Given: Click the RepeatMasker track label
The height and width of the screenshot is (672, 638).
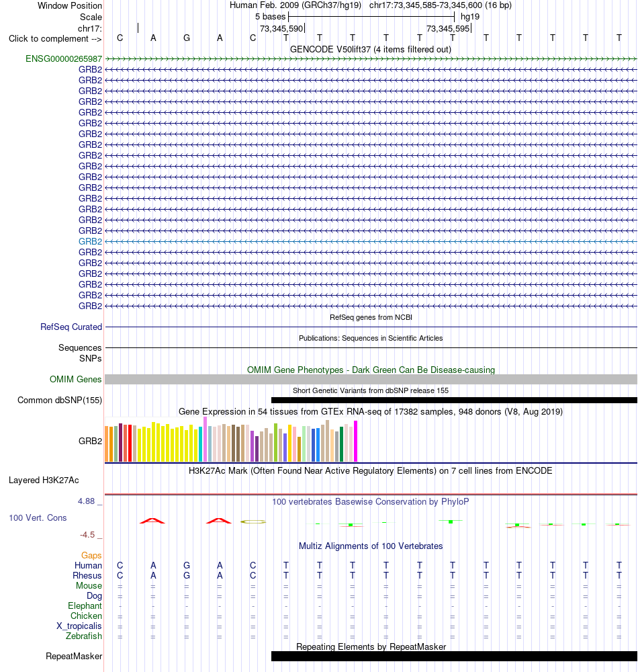Looking at the screenshot, I should pyautogui.click(x=74, y=657).
